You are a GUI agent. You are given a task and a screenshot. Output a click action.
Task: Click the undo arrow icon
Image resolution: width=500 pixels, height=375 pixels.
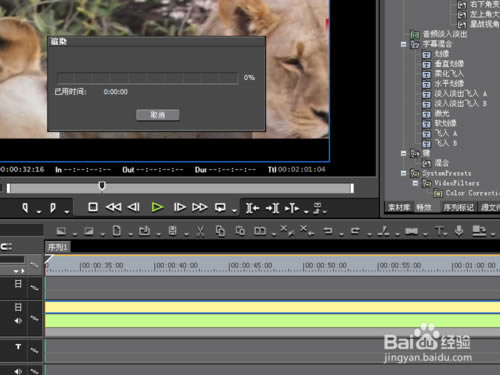tap(328, 230)
